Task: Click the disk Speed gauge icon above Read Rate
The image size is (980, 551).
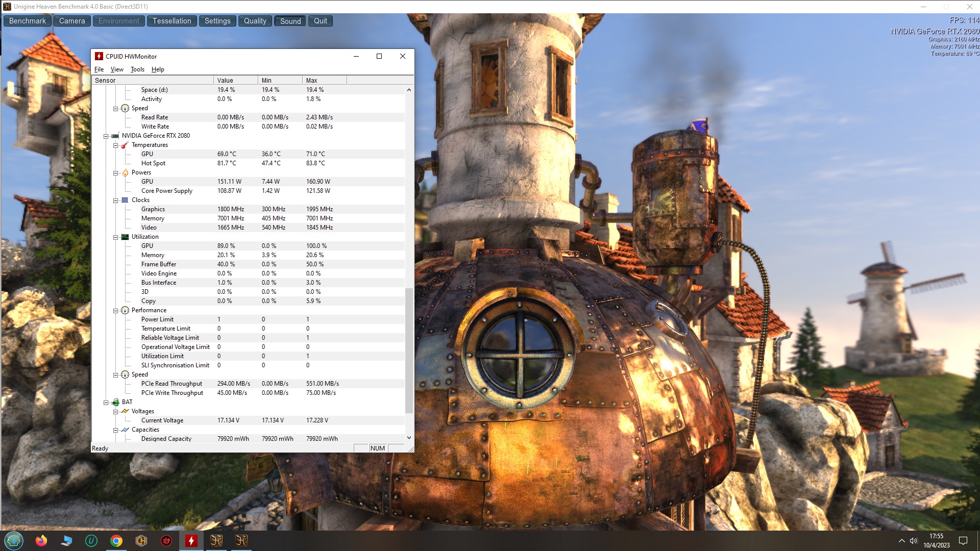Action: click(125, 108)
